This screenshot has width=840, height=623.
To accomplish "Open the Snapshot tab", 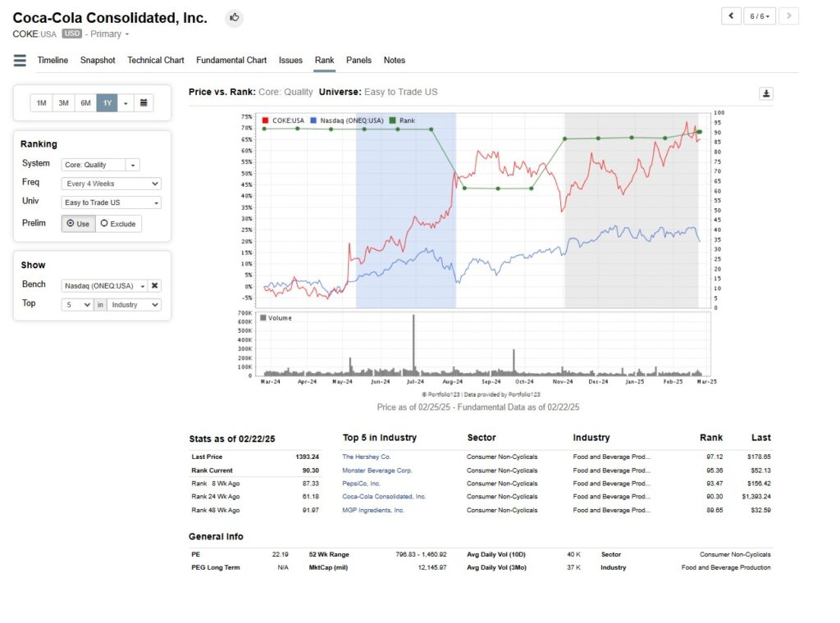I will click(x=98, y=61).
